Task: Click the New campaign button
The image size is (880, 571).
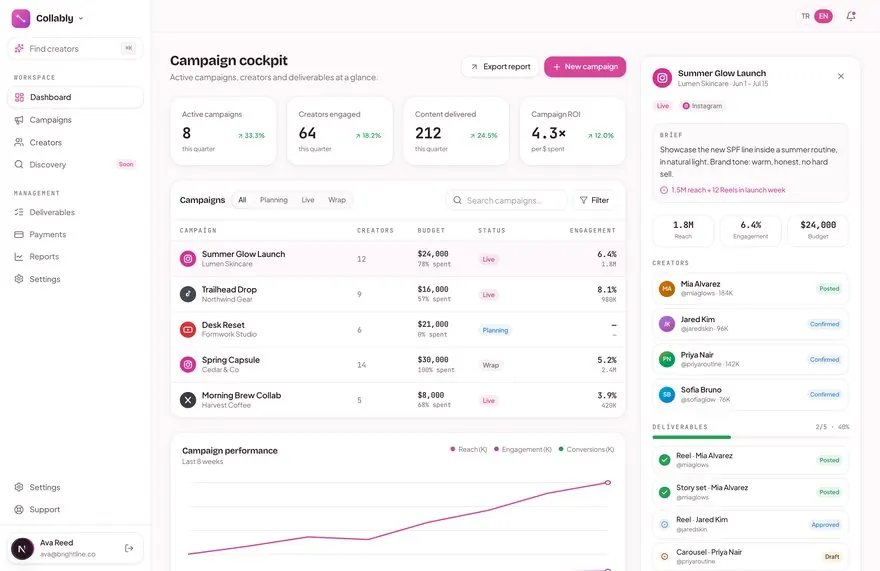Action: click(x=585, y=67)
